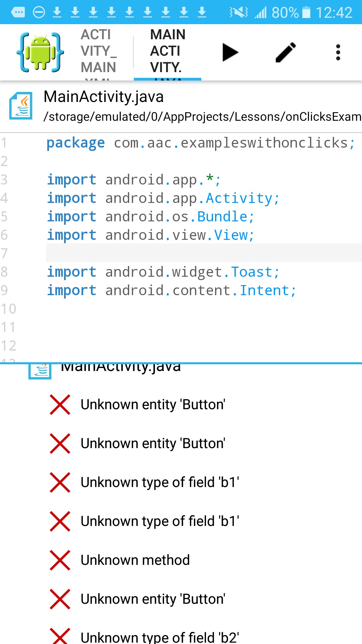Tap the file path under MainActivity.java
The height and width of the screenshot is (644, 362).
[x=202, y=117]
